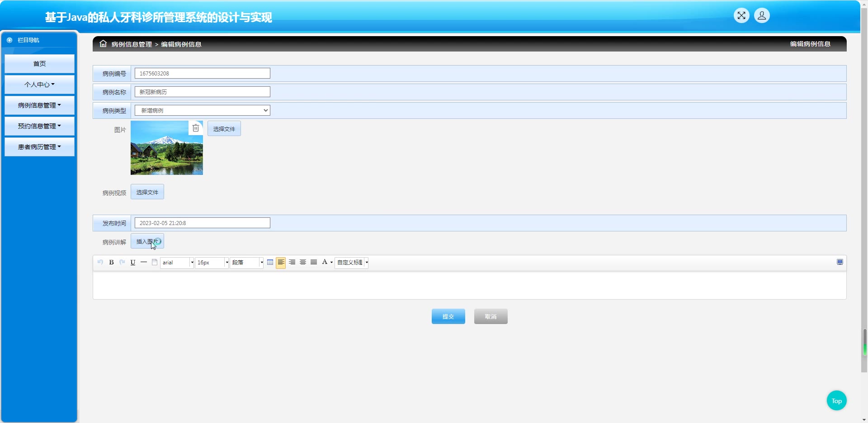The height and width of the screenshot is (423, 868).
Task: Click the undo icon in editor toolbar
Action: pos(100,262)
